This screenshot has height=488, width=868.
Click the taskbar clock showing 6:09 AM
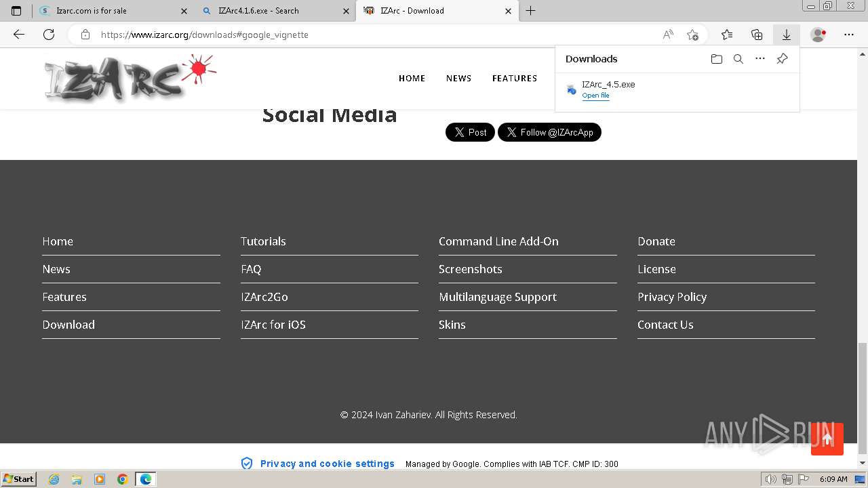(833, 479)
